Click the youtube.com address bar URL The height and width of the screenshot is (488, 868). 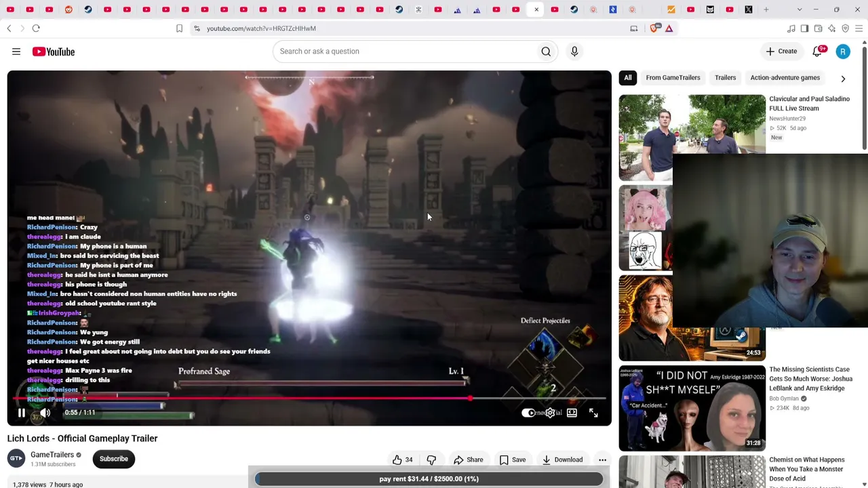(x=261, y=28)
